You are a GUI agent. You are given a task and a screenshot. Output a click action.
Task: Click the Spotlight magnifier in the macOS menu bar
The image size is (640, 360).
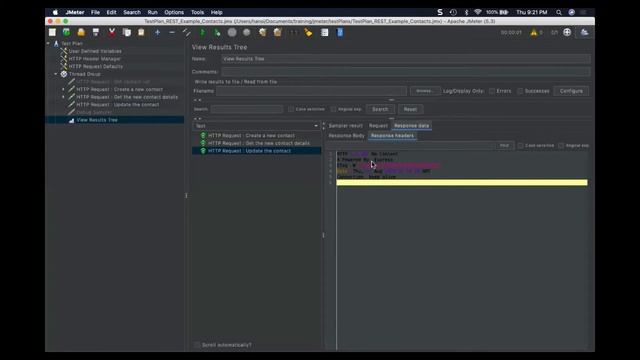[559, 12]
